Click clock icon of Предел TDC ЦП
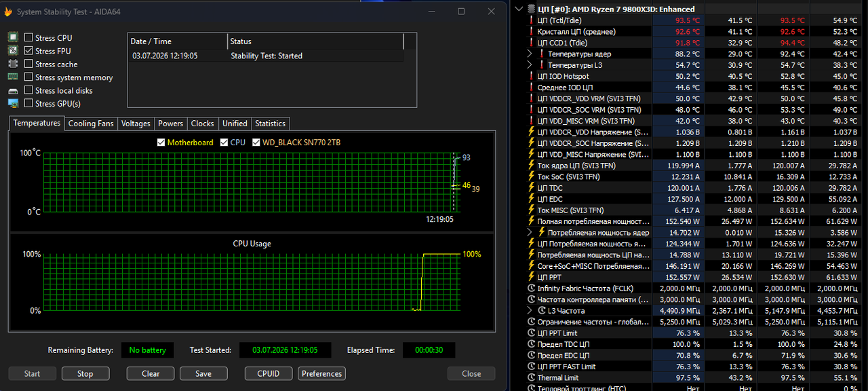Viewport: 868px width, 391px height. 532,344
